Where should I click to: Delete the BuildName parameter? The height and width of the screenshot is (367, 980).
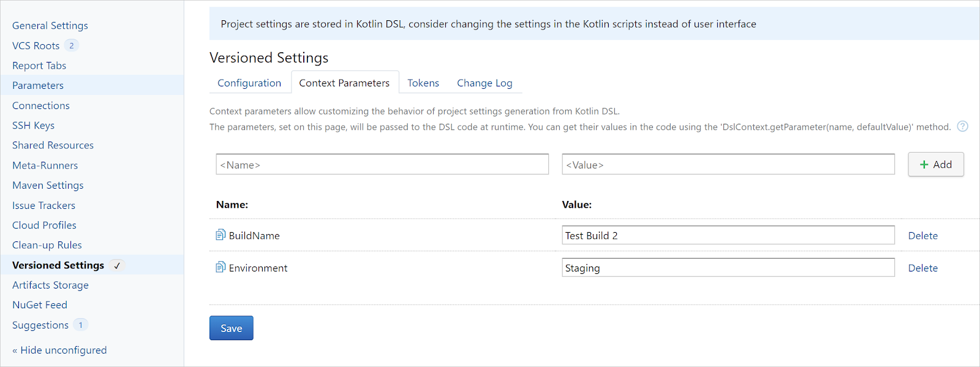pos(922,235)
